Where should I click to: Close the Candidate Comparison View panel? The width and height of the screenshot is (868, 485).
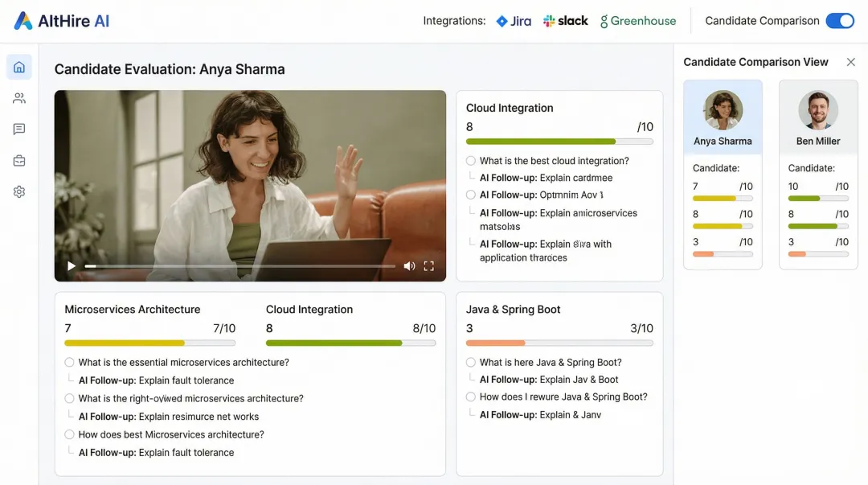[x=851, y=61]
